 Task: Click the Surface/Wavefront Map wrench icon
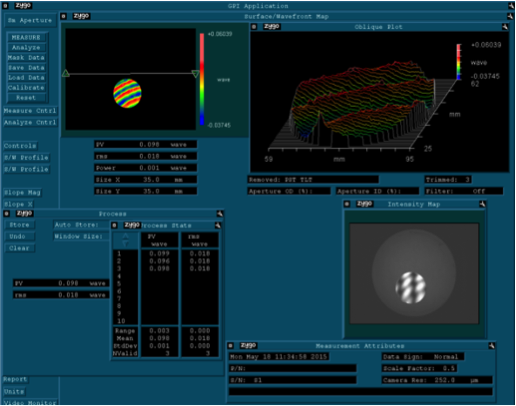(x=510, y=16)
